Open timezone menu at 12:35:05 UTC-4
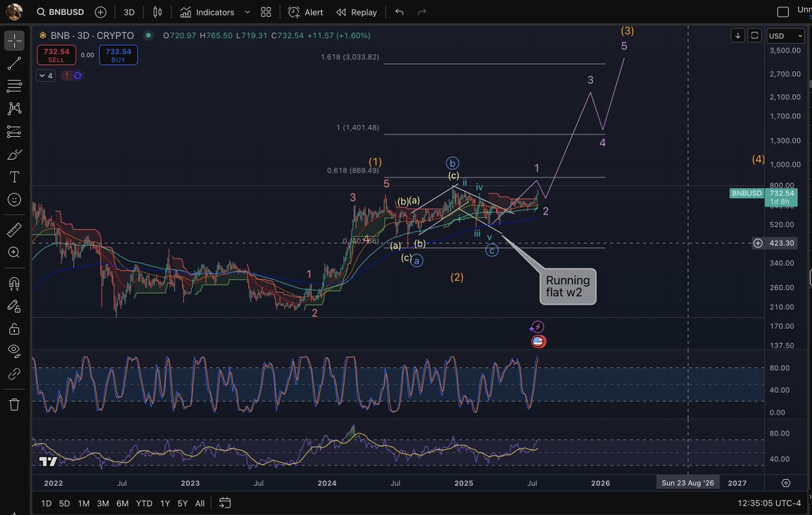This screenshot has height=515, width=812. (768, 503)
